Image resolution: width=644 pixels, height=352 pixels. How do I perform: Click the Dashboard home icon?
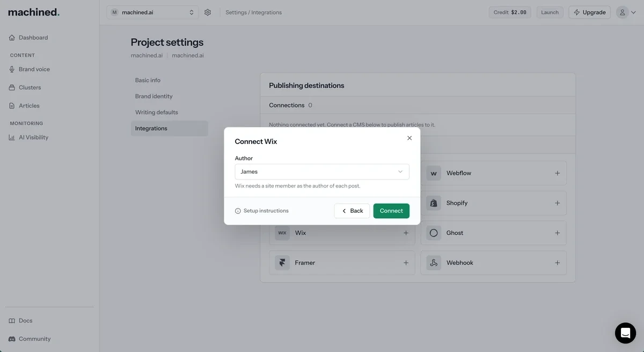click(x=12, y=38)
